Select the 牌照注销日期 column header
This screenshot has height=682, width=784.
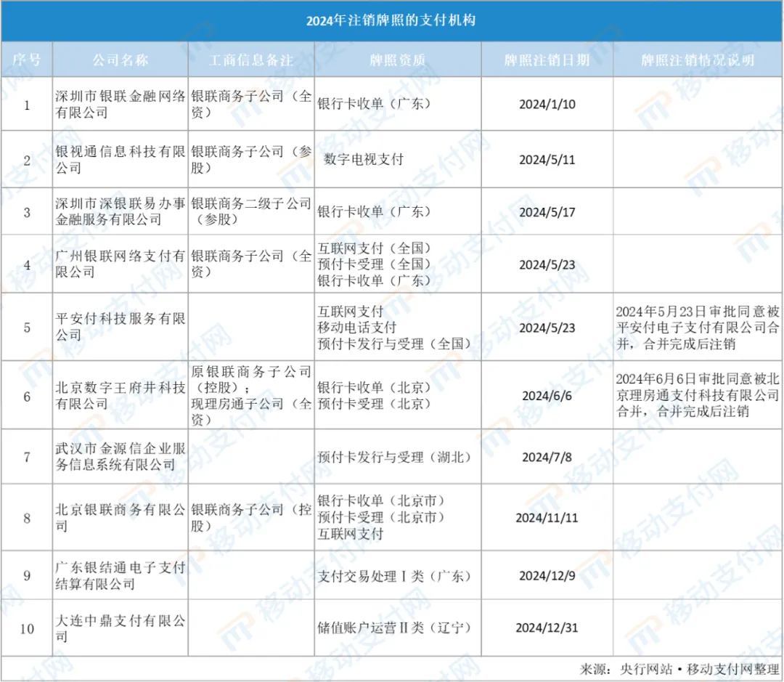(x=547, y=60)
